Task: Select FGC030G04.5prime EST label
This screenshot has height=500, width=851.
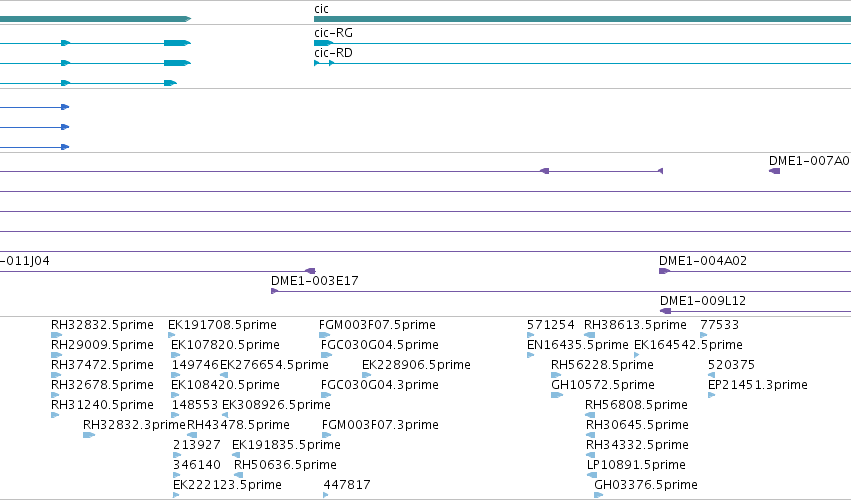Action: pos(380,345)
